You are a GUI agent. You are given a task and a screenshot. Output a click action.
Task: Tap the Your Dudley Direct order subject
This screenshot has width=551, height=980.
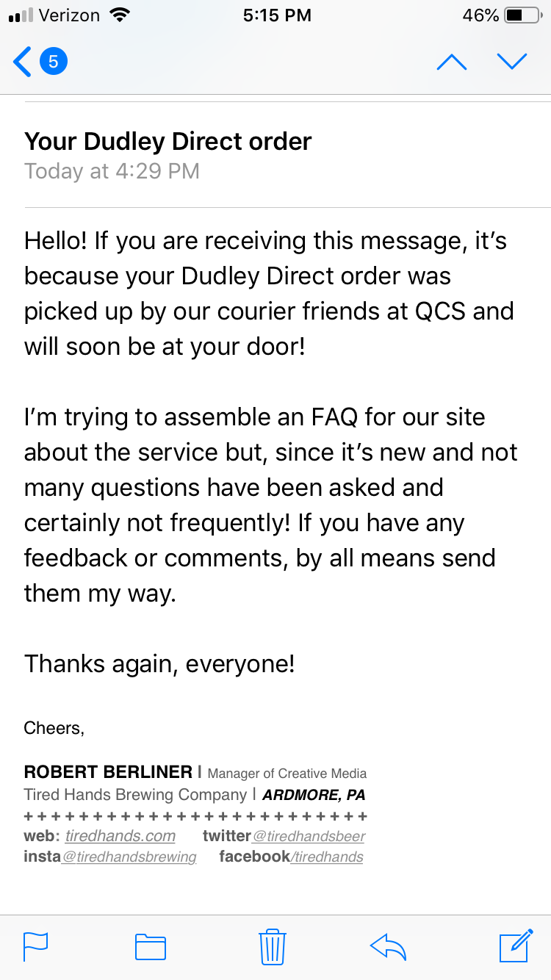[x=168, y=141]
